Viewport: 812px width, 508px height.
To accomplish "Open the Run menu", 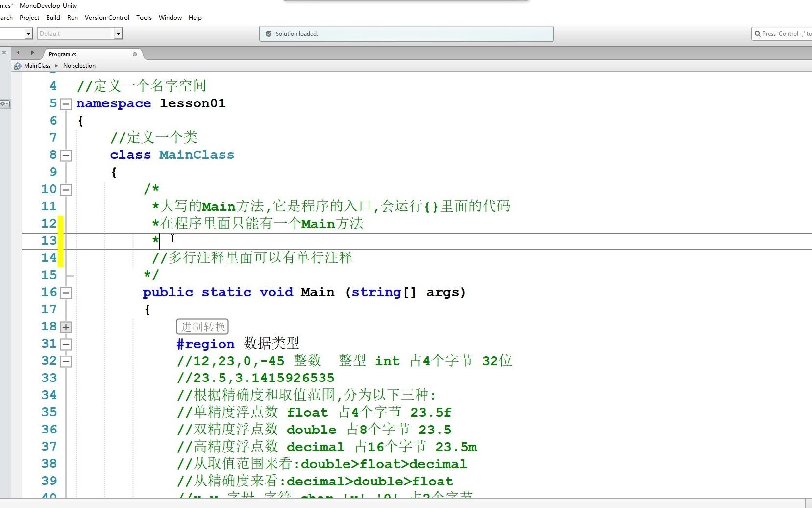I will point(73,18).
